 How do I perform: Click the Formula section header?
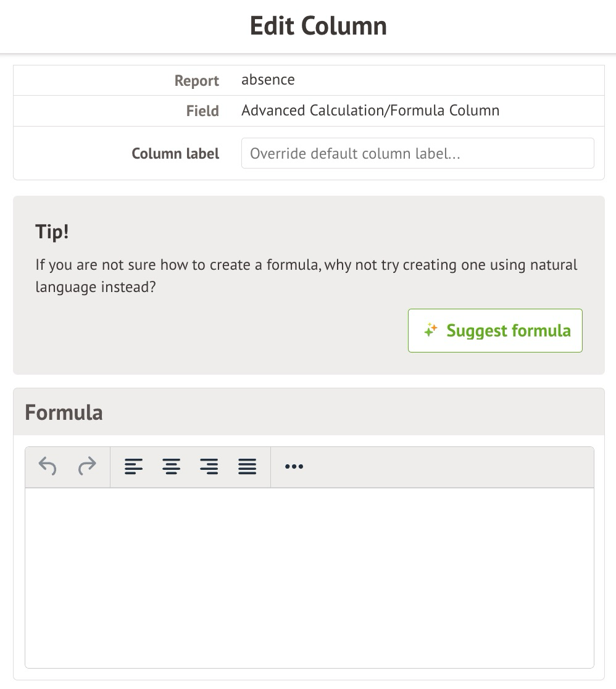click(64, 412)
